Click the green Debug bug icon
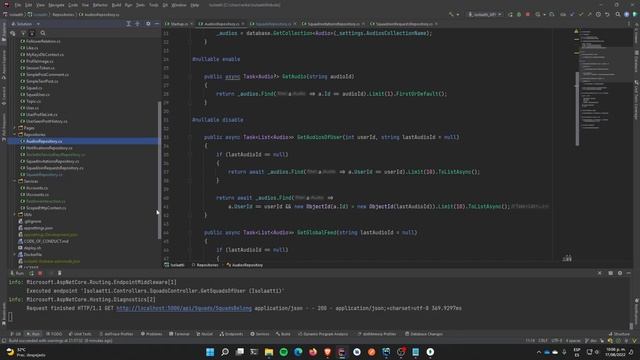640x360 pixels. click(519, 14)
